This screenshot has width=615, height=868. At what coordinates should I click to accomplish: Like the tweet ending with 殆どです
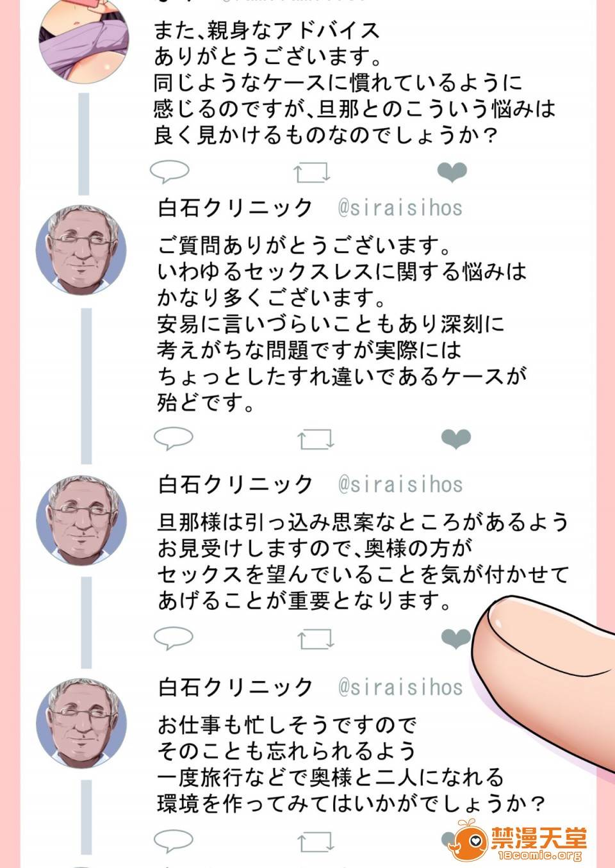pyautogui.click(x=456, y=439)
